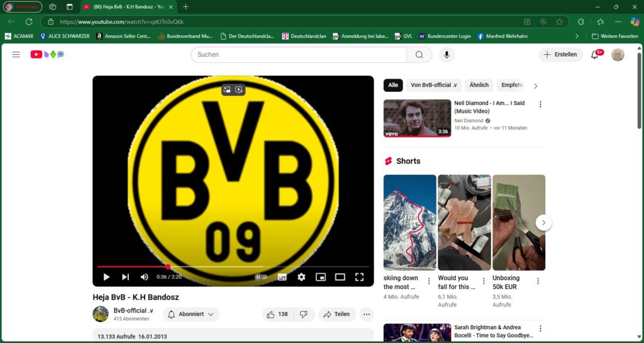Click the video progress bar scrubber
Viewport: 644px width, 343px height.
(x=168, y=267)
